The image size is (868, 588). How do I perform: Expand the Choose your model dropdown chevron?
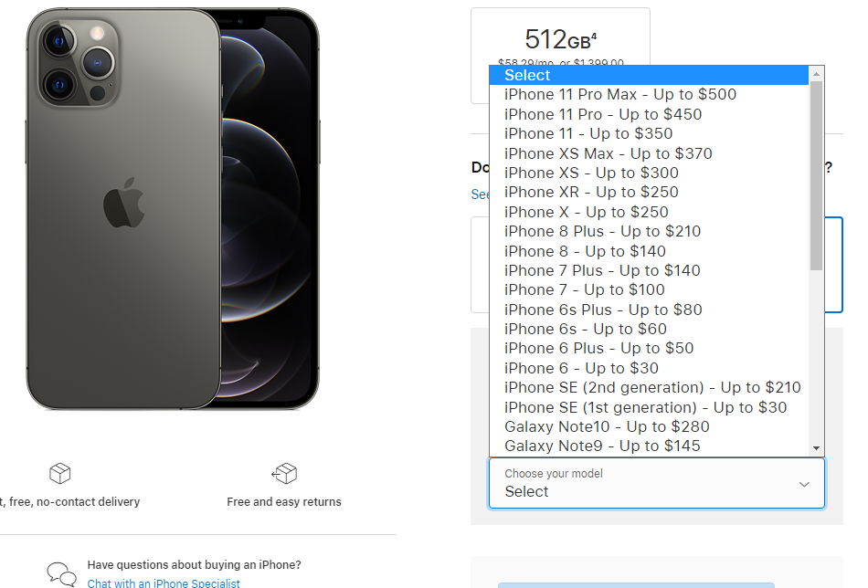tap(804, 484)
